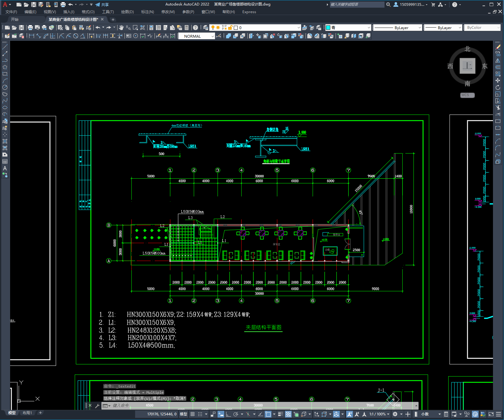Click the Save icon in the quick access toolbar
This screenshot has height=420, width=504.
(34, 5)
